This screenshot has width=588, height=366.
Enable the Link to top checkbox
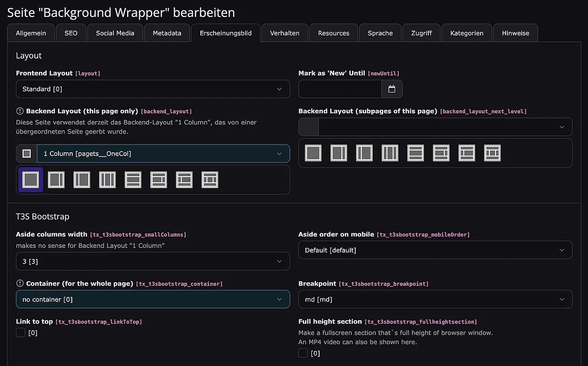click(x=21, y=333)
